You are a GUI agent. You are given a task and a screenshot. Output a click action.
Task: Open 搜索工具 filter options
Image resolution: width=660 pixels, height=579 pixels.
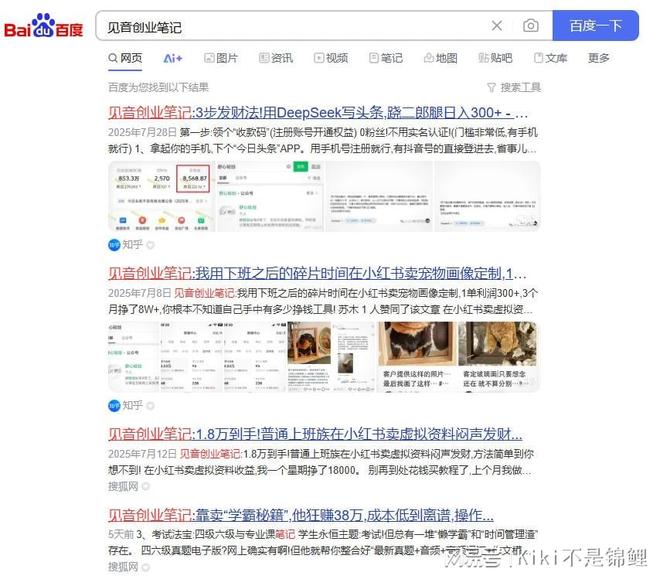pos(514,88)
